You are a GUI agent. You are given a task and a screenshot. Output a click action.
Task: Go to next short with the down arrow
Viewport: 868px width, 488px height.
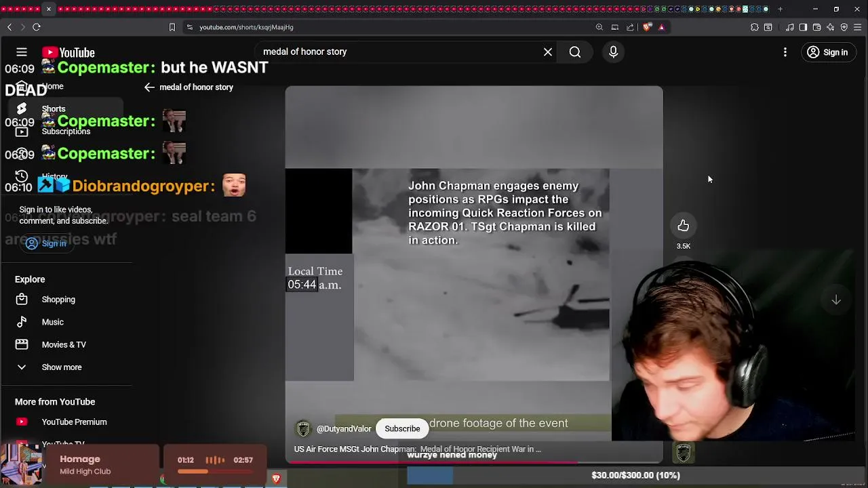click(836, 300)
